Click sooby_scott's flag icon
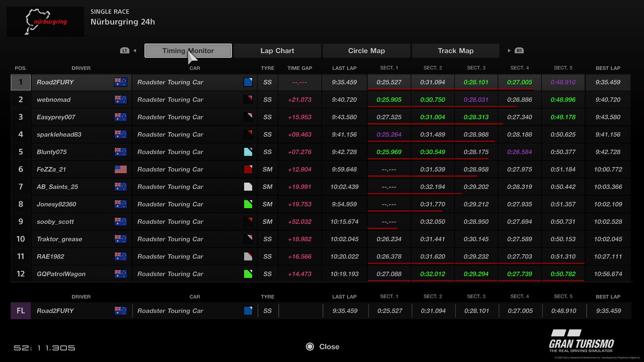644x362 pixels. tap(121, 222)
